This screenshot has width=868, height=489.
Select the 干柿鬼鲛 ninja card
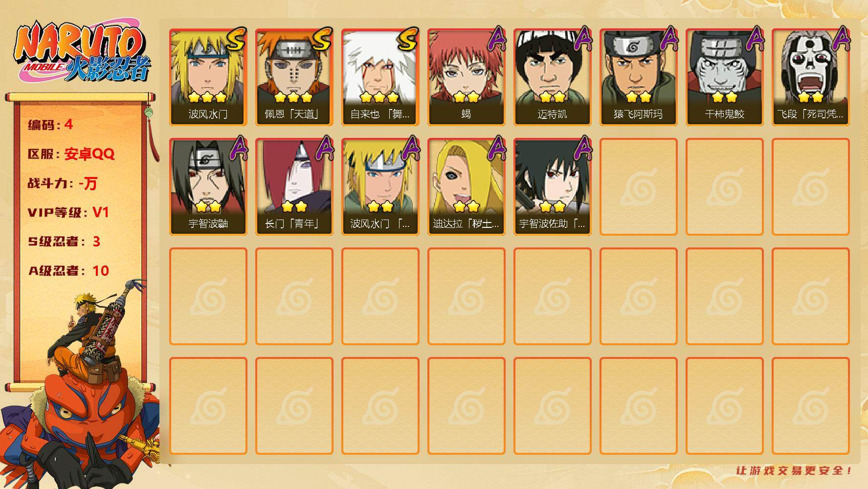[725, 77]
